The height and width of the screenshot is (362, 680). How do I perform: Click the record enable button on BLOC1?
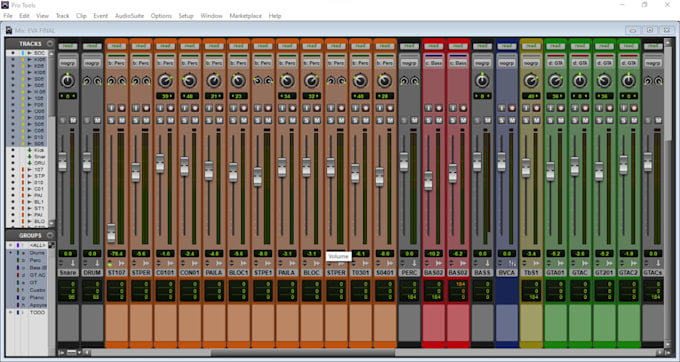(244, 108)
